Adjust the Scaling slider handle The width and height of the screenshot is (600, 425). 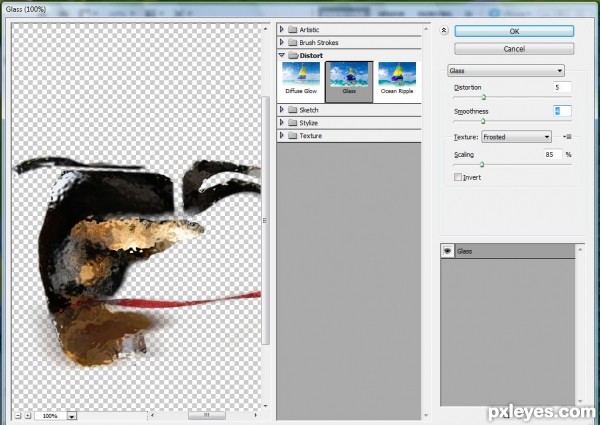[482, 164]
